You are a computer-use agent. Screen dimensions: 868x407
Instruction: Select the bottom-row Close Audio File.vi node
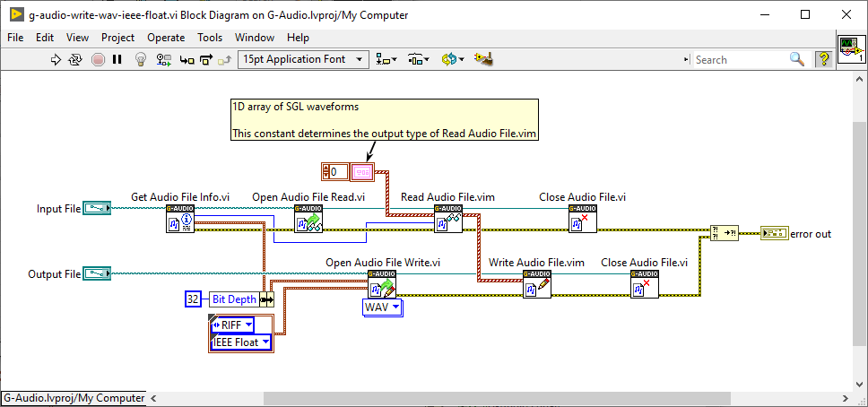(645, 284)
